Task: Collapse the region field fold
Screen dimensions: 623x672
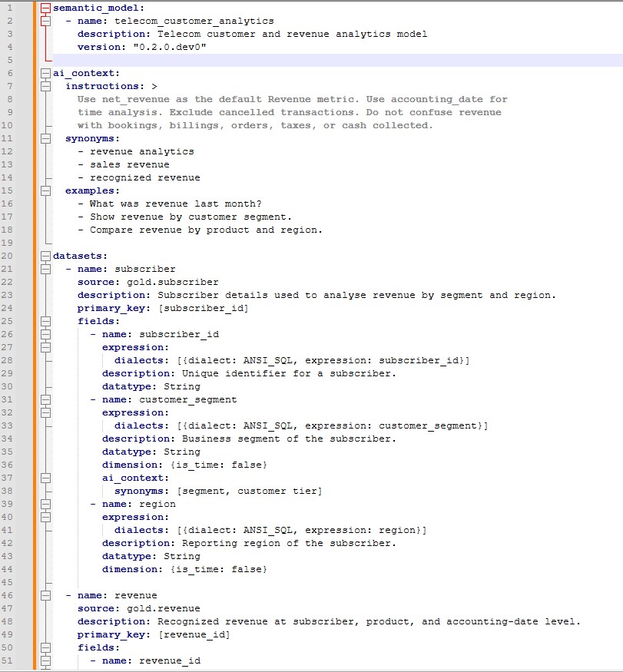Action: (x=45, y=504)
